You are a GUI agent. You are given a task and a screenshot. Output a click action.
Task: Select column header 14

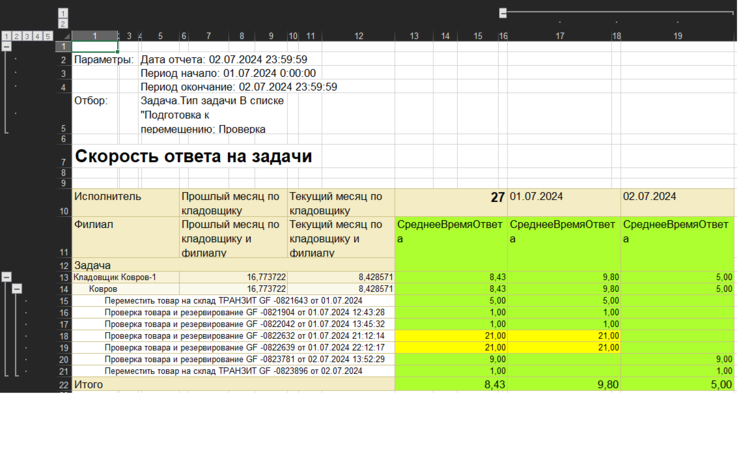click(445, 36)
